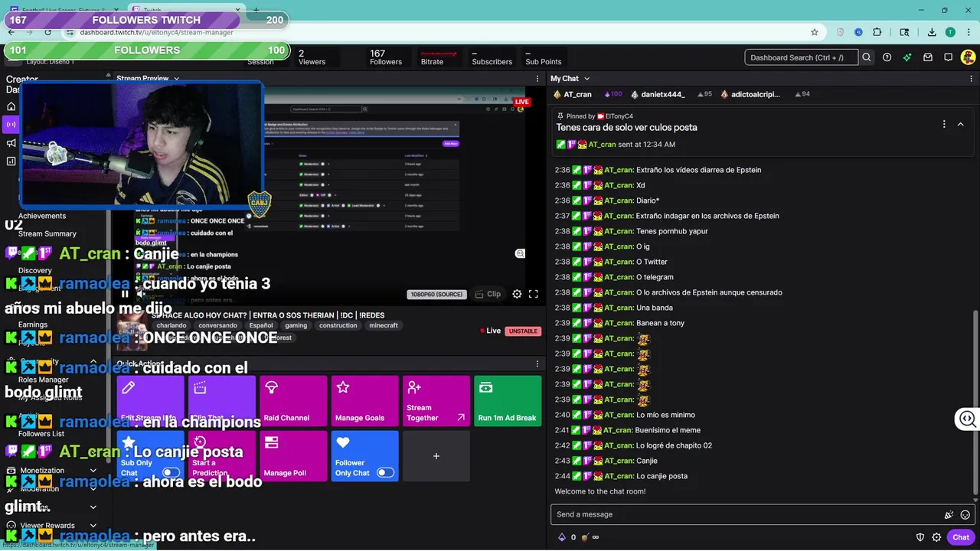Screen dimensions: 980x551
Task: Click the analytics chart icon in sidebar
Action: click(11, 161)
